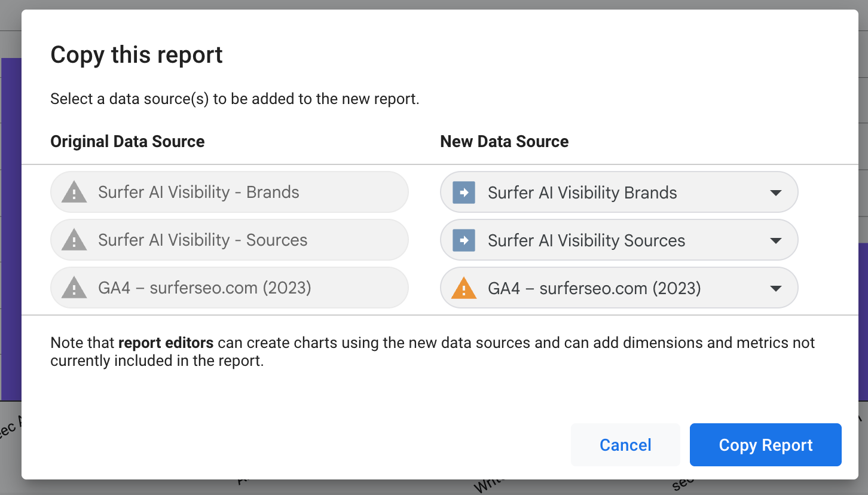Click the orange warning icon in GA4 new data source
Image resolution: width=868 pixels, height=495 pixels.
(x=464, y=289)
